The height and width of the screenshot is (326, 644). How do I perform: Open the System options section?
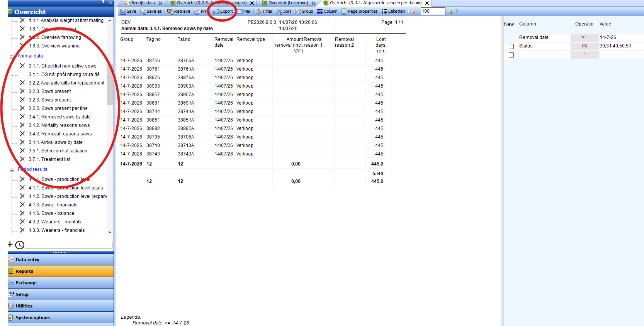click(x=61, y=318)
